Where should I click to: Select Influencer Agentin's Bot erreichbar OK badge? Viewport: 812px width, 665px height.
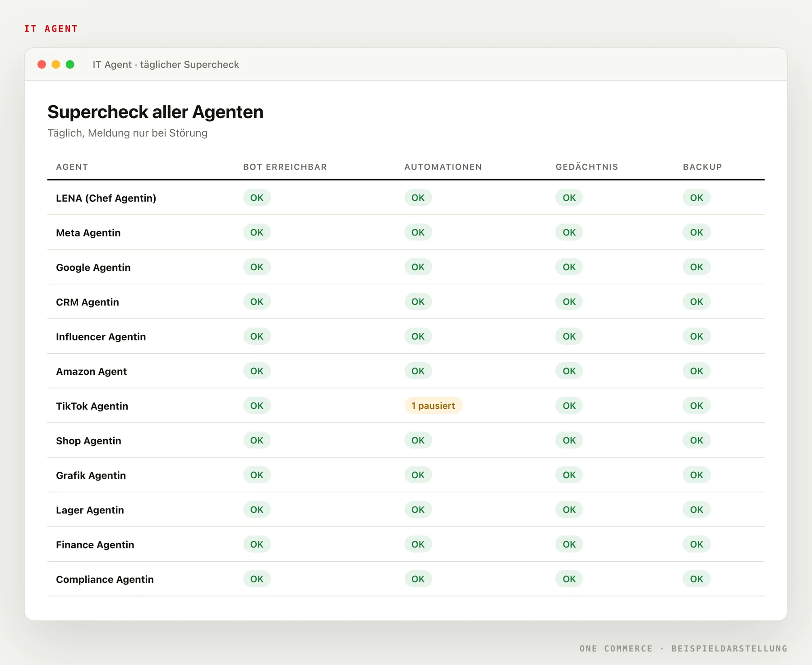click(257, 337)
